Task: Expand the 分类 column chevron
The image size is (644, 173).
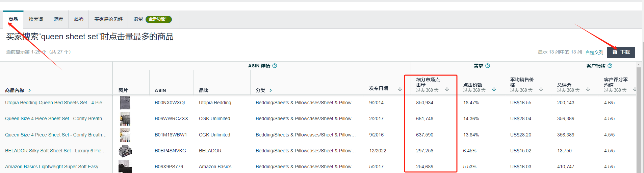Action: [x=271, y=90]
